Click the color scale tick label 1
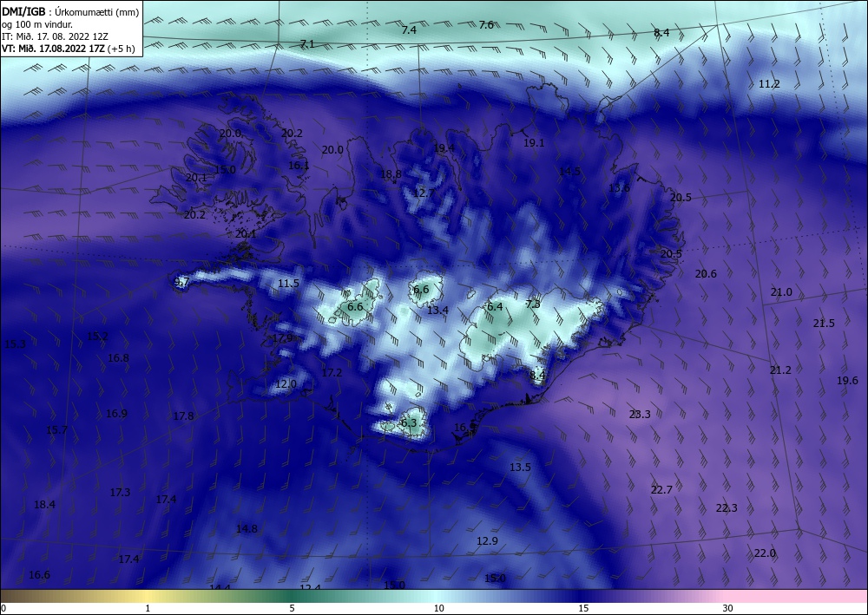The image size is (868, 615). tap(148, 609)
